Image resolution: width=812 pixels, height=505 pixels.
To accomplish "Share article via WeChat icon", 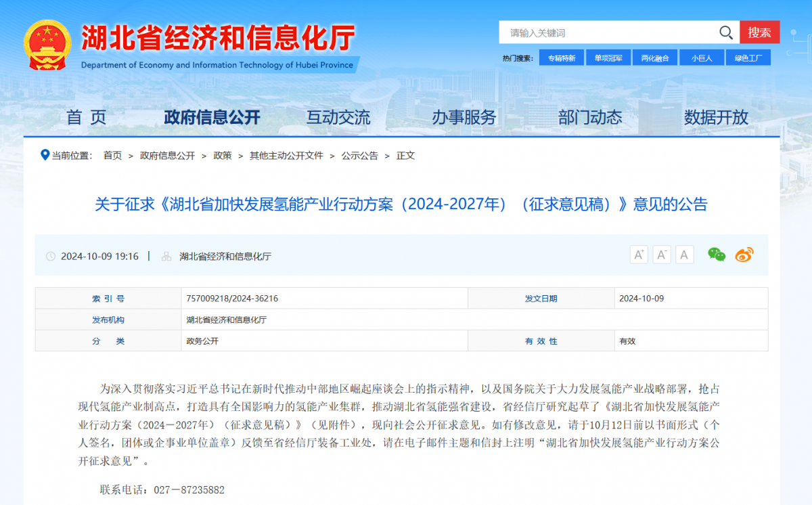I will tap(717, 255).
